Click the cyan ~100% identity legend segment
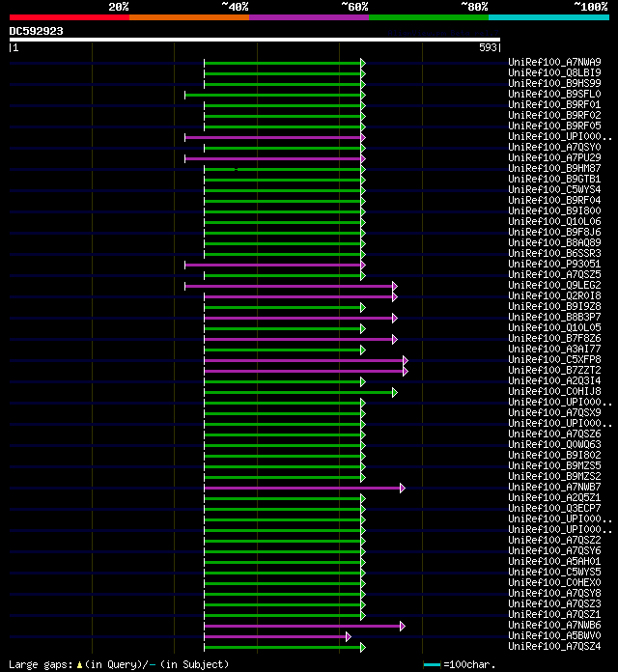Viewport: 618px width, 672px height. coord(549,17)
